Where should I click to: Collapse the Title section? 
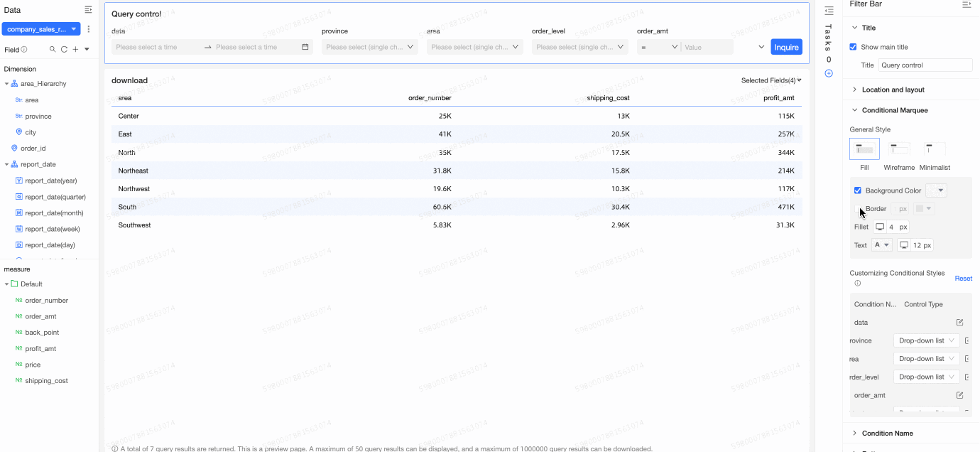tap(854, 28)
